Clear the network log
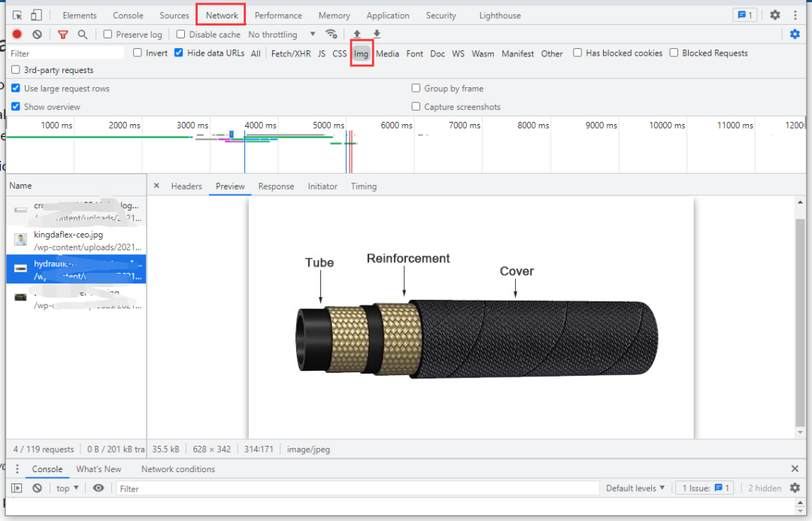This screenshot has width=812, height=521. coord(37,35)
